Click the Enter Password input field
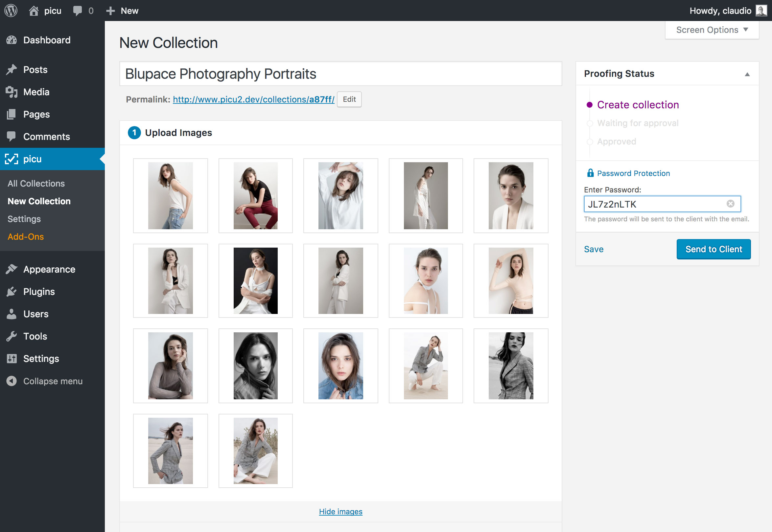Image resolution: width=772 pixels, height=532 pixels. [662, 204]
